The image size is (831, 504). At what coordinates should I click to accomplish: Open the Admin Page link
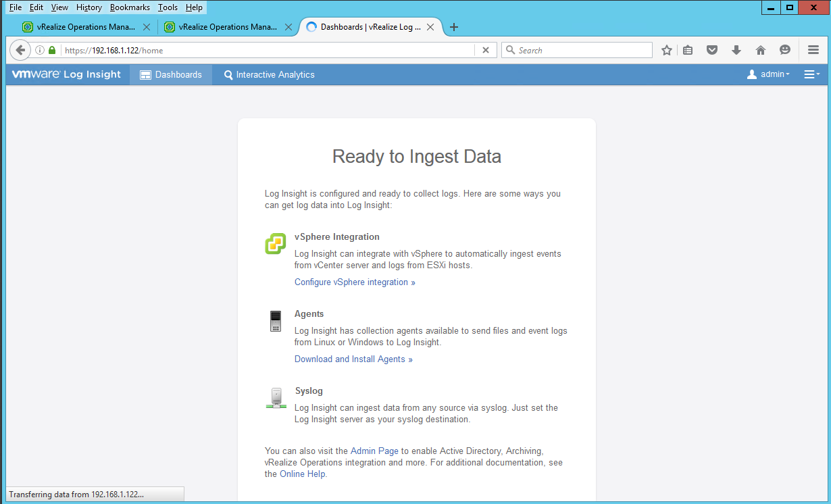374,451
